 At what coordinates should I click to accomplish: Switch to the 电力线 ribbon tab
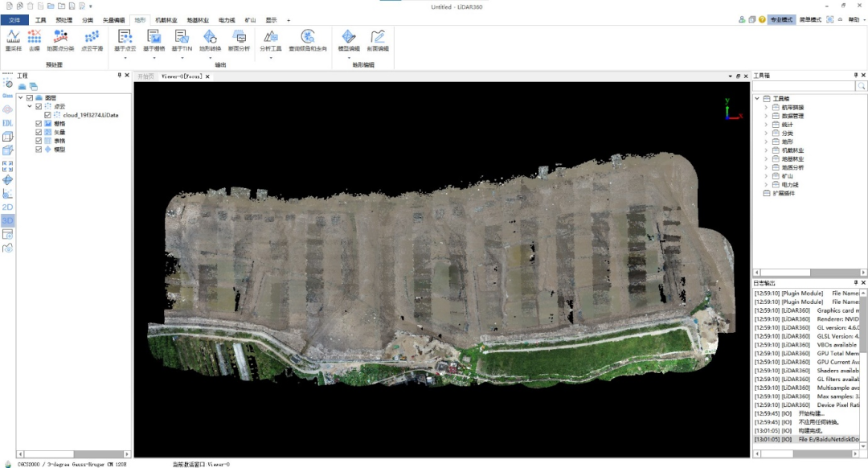pos(227,20)
